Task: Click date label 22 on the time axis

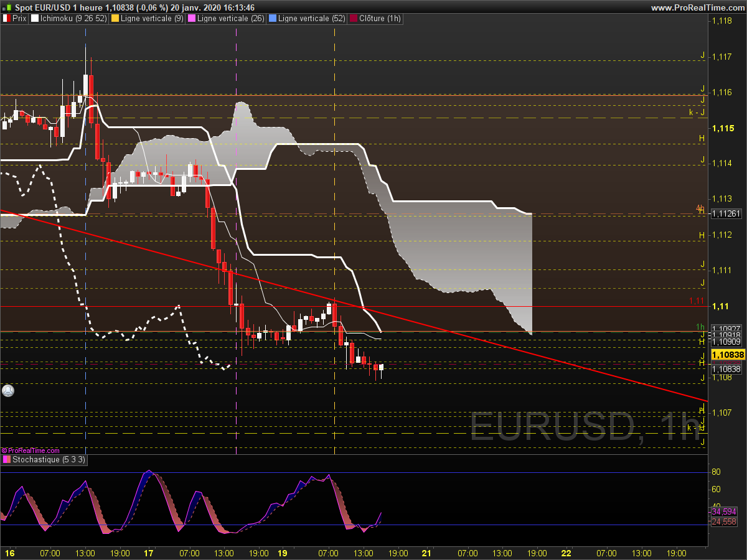Action: (566, 553)
